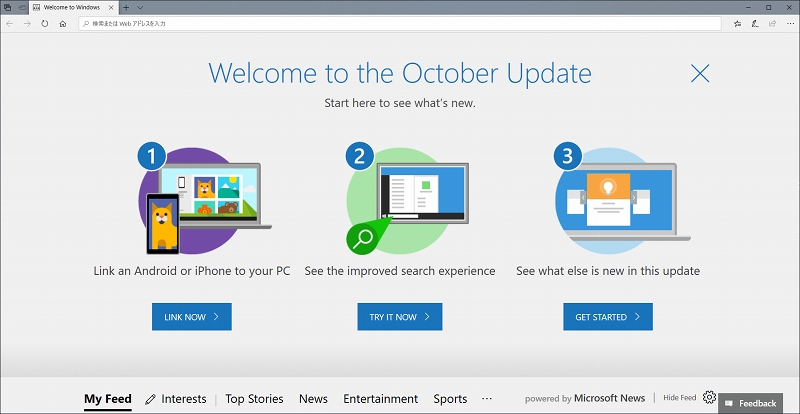Switch to the News tab
Viewport: 800px width, 414px height.
click(313, 399)
